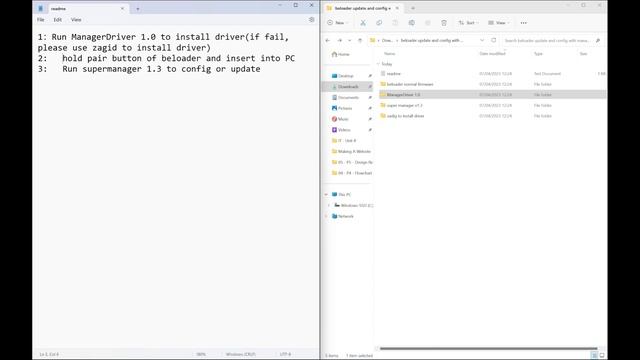Screen dimensions: 640x360
Task: Click the zoom percentage in Notepad status bar
Action: tap(201, 354)
